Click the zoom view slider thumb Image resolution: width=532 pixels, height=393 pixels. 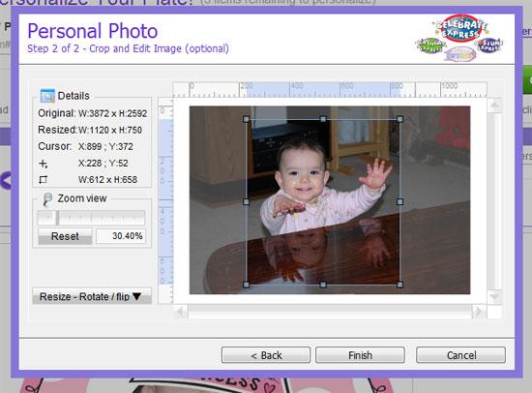58,218
